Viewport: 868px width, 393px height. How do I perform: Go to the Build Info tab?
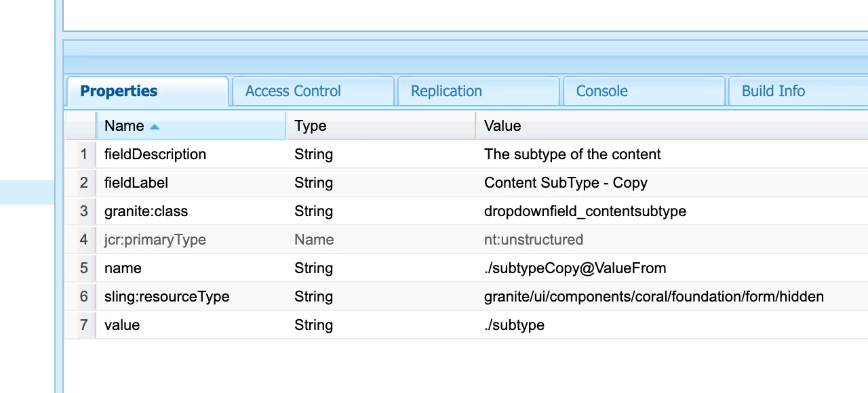pyautogui.click(x=773, y=91)
